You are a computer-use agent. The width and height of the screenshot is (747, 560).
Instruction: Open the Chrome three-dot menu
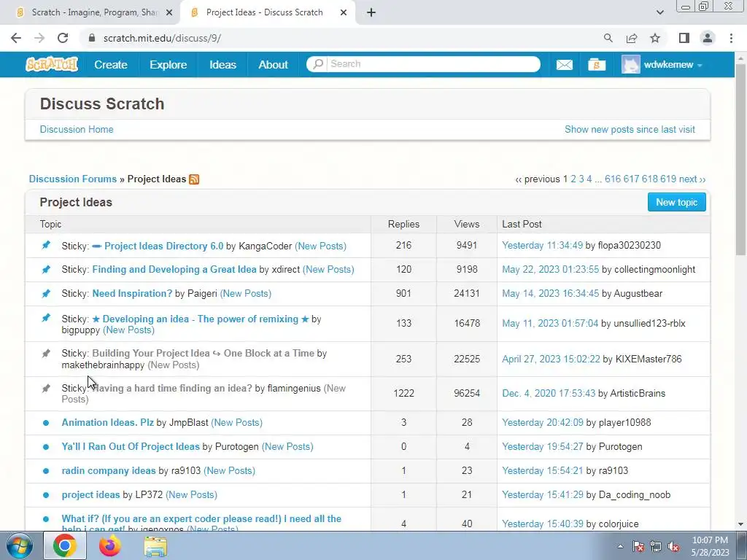point(731,38)
